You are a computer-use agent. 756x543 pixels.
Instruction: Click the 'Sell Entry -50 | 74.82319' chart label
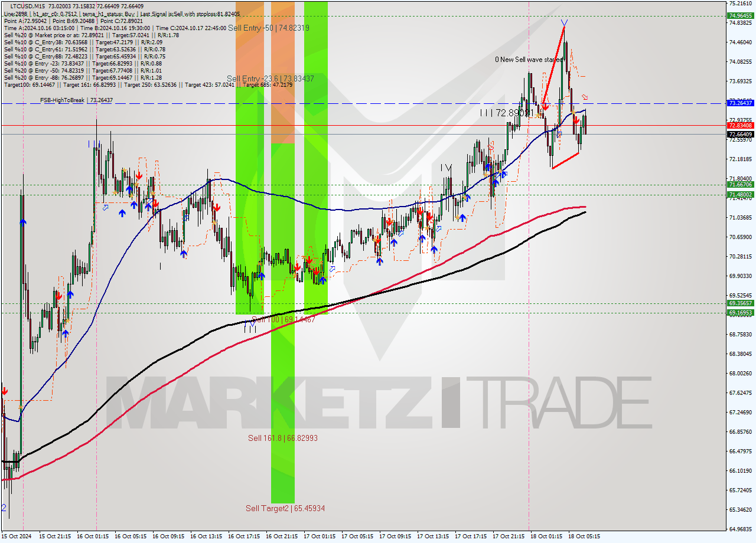pyautogui.click(x=269, y=28)
